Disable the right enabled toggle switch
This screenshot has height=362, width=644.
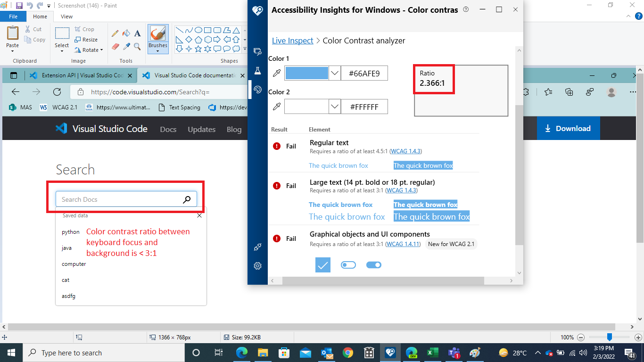[374, 265]
